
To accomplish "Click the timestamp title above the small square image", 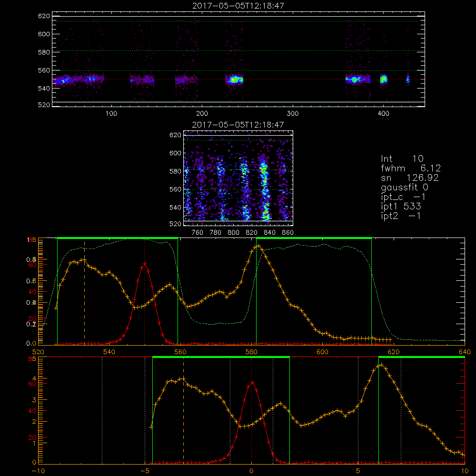I will pos(238,125).
